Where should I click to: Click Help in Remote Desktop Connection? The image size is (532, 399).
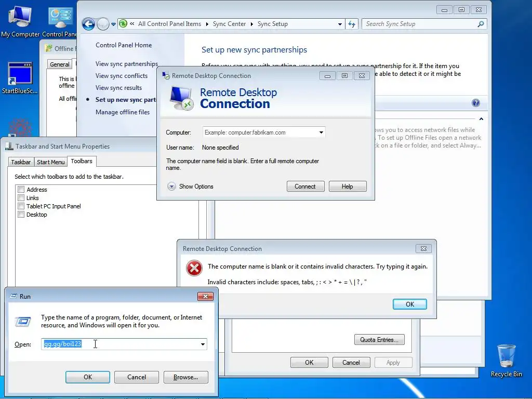(x=348, y=187)
